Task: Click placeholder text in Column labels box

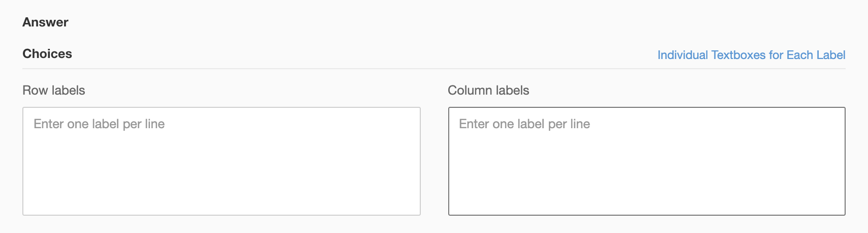Action: coord(524,124)
